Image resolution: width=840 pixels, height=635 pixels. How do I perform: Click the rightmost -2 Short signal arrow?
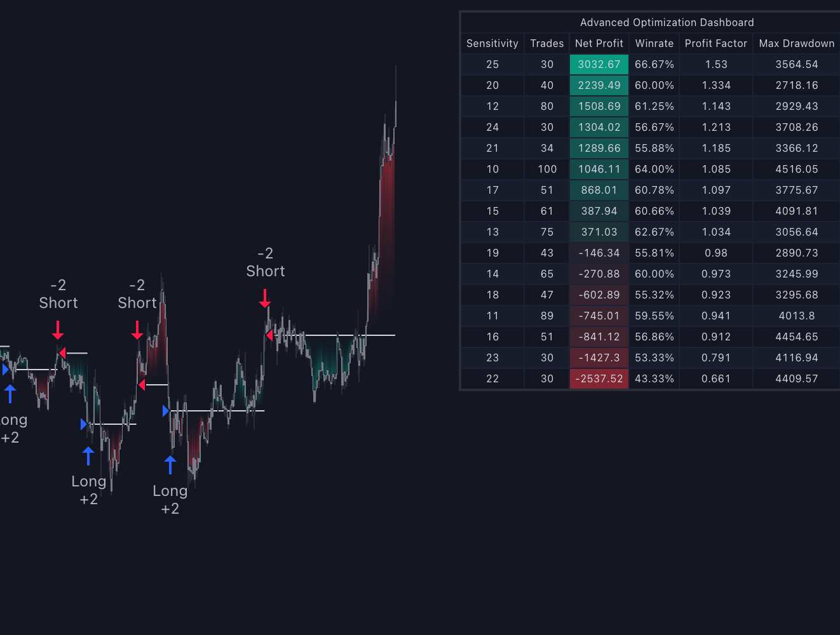pyautogui.click(x=266, y=298)
